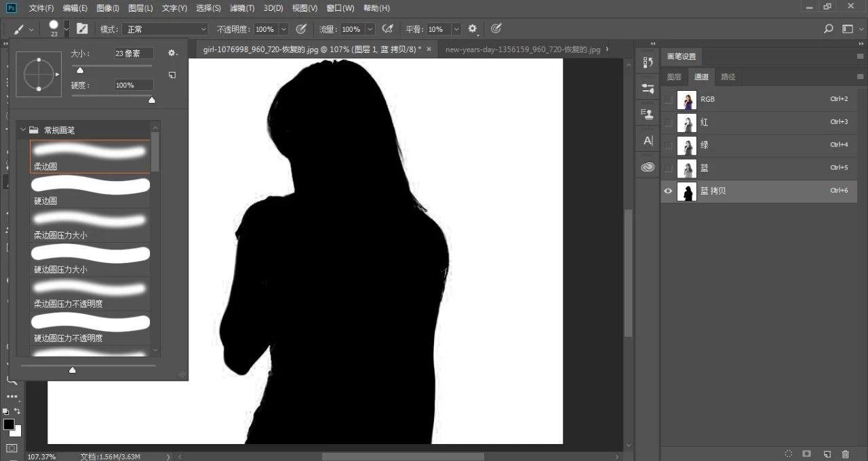Hide the 蓝 拷贝 channel eye
The height and width of the screenshot is (461, 868).
pos(669,191)
